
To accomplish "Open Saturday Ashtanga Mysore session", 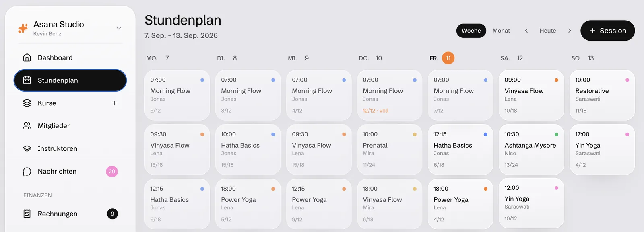I will (x=531, y=150).
